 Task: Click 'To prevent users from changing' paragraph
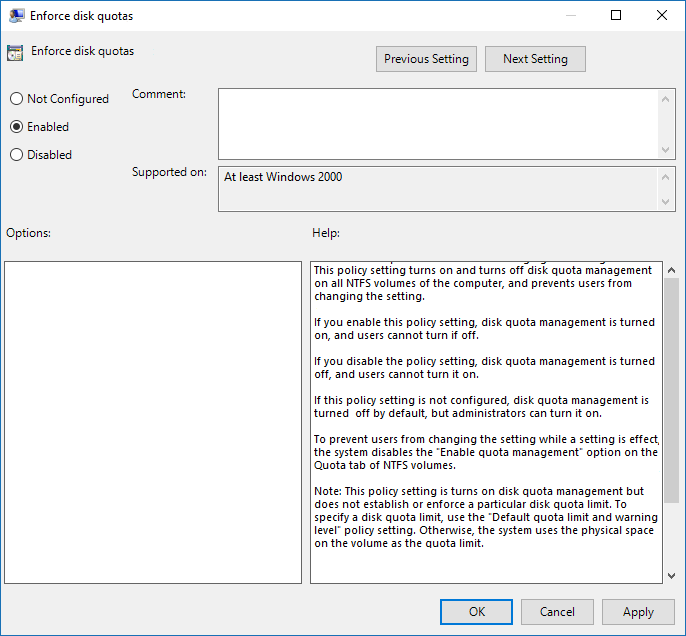(486, 452)
